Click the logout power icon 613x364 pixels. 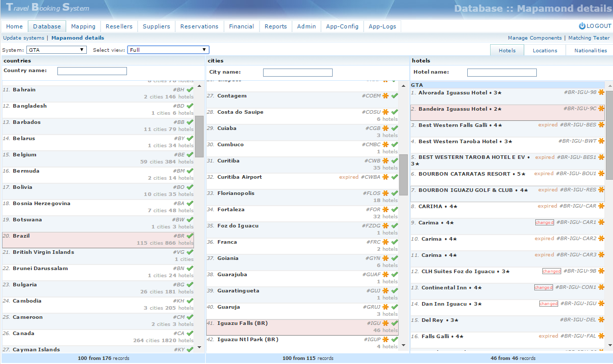coord(582,26)
